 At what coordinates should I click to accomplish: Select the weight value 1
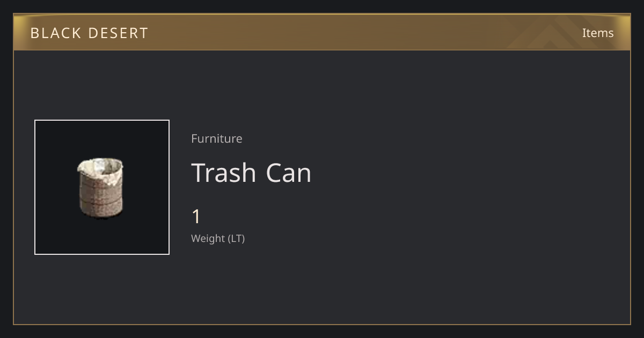tap(196, 217)
